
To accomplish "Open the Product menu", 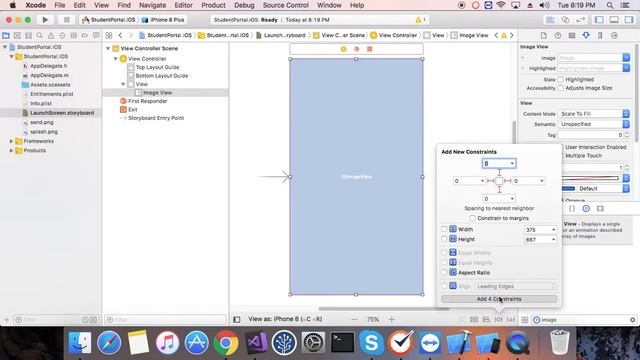I will click(213, 5).
